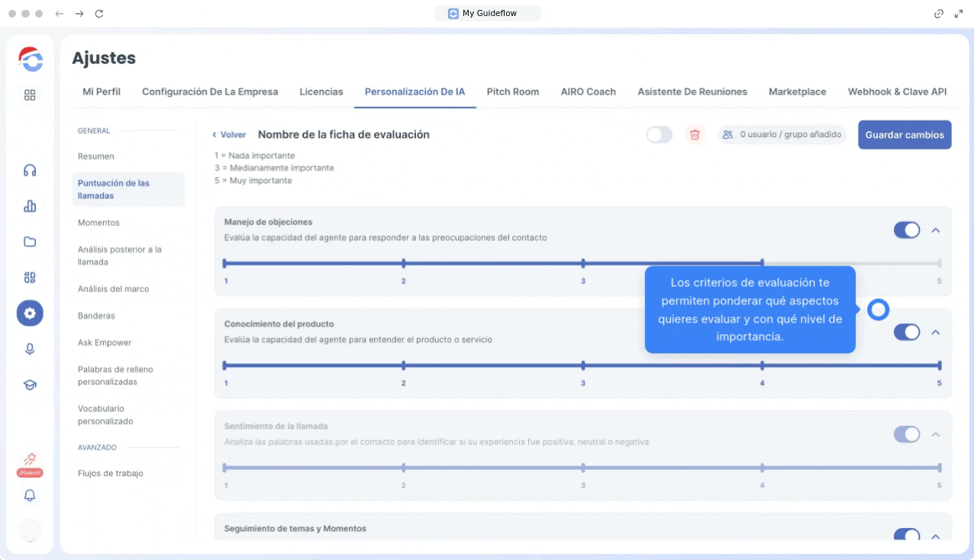Open the folder icon in sidebar
The image size is (974, 560).
30,242
